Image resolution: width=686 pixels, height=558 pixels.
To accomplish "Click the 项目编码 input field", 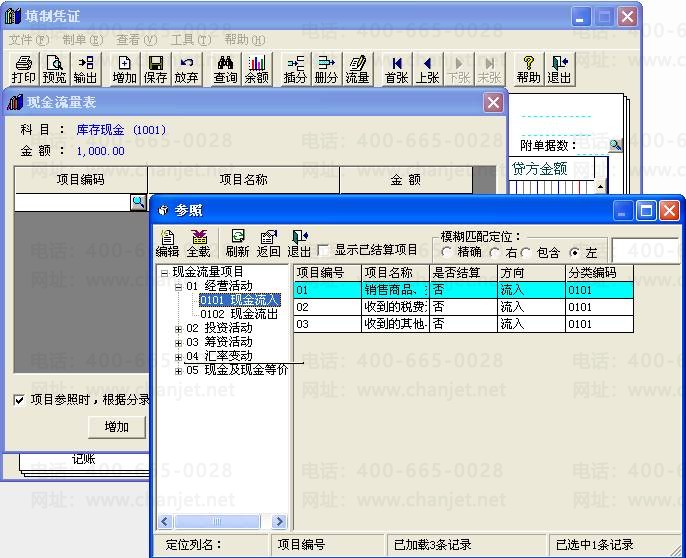I will point(73,203).
